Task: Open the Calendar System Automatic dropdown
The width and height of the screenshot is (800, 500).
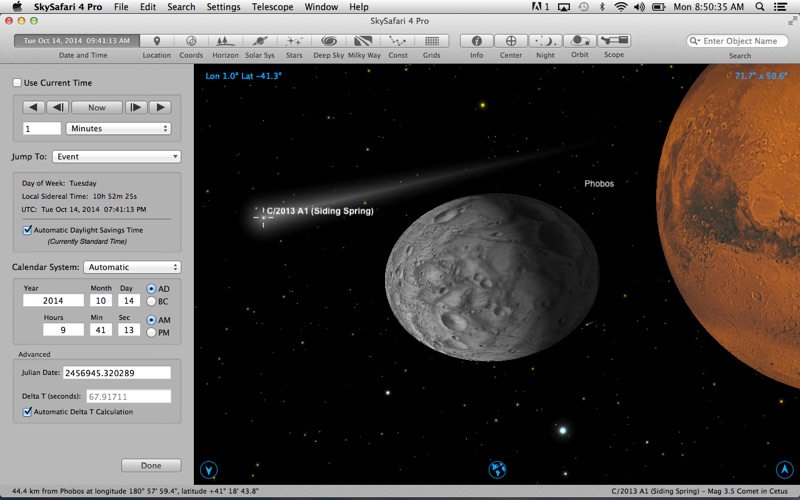Action: click(132, 267)
